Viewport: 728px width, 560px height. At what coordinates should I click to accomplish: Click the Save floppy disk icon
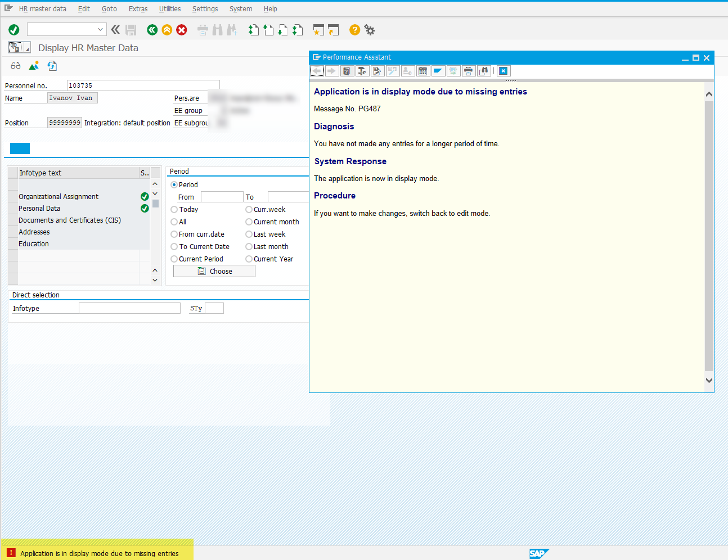131,30
